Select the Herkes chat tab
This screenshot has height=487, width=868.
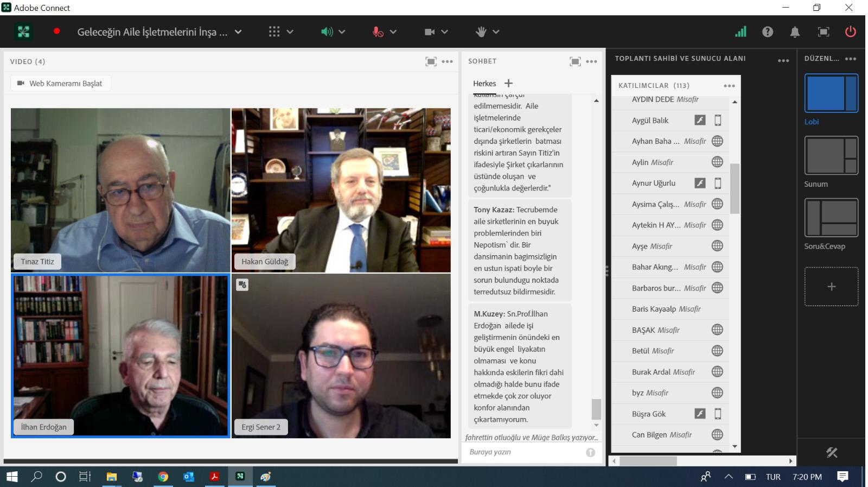[x=484, y=83]
